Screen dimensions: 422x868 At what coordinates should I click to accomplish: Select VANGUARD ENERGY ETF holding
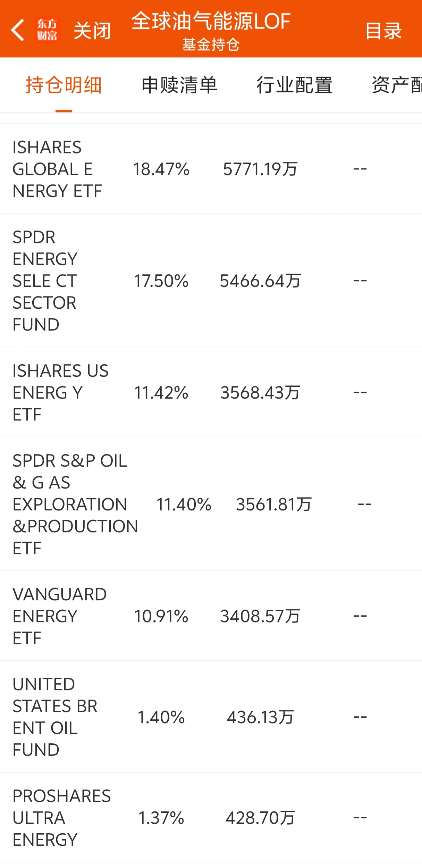click(59, 616)
